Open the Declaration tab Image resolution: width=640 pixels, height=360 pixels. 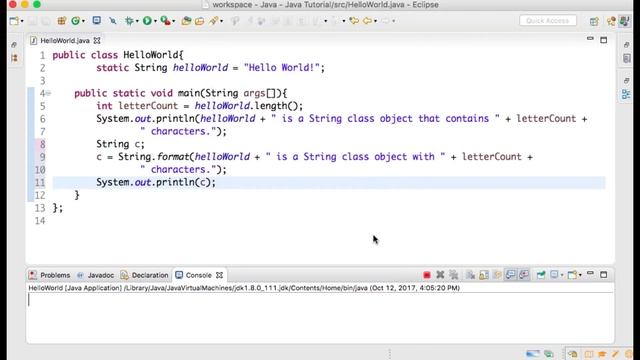coord(144,275)
